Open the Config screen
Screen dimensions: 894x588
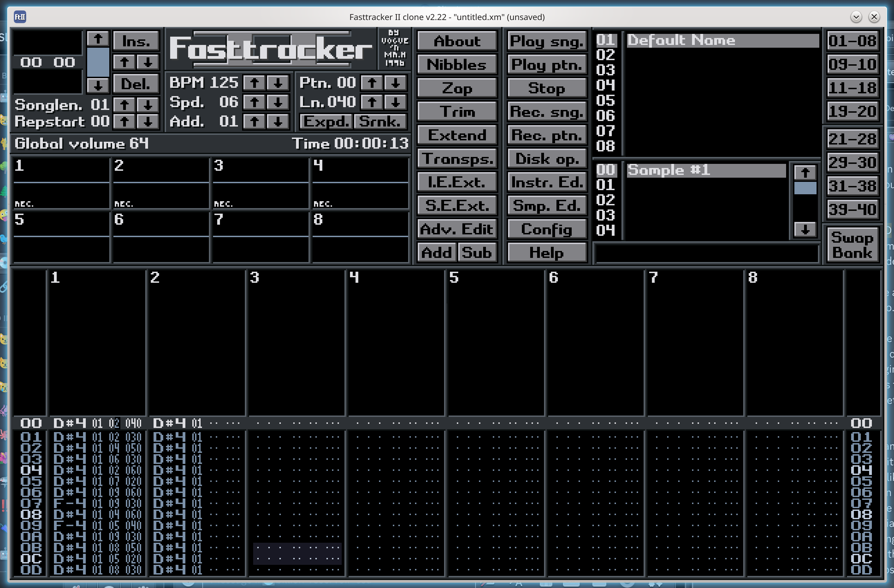(x=547, y=229)
